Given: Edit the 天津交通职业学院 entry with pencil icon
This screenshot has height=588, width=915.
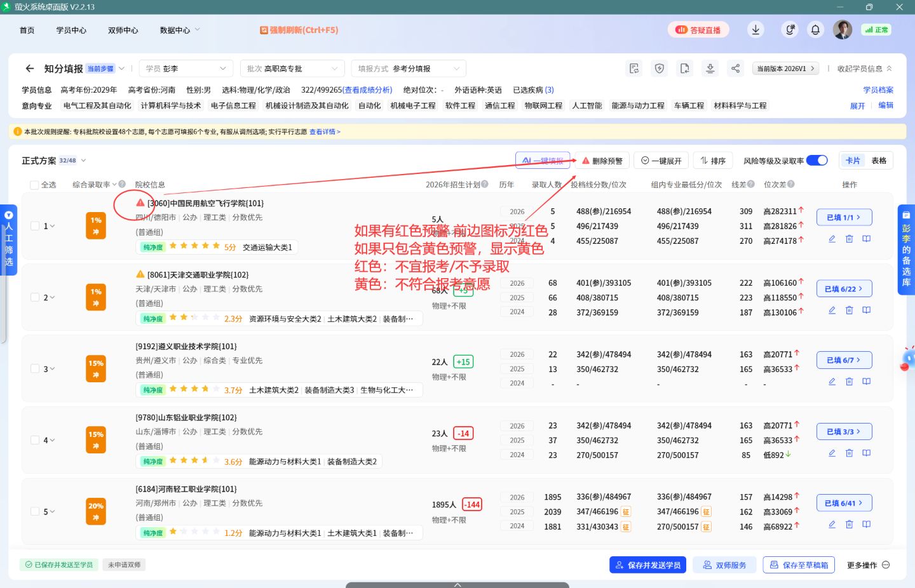Looking at the screenshot, I should (832, 310).
